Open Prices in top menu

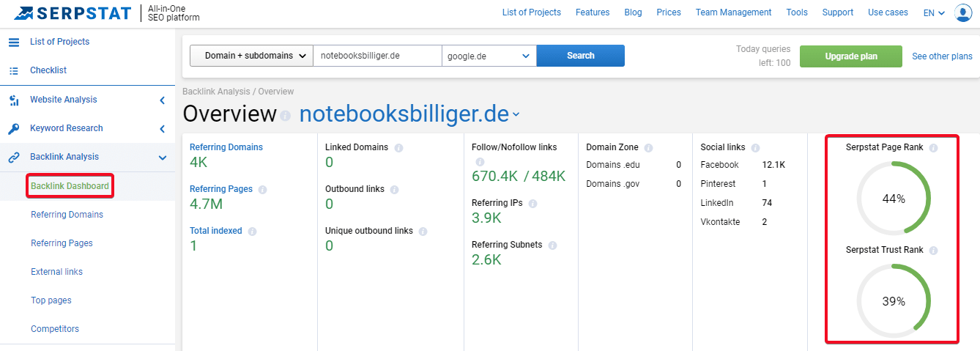tap(669, 12)
